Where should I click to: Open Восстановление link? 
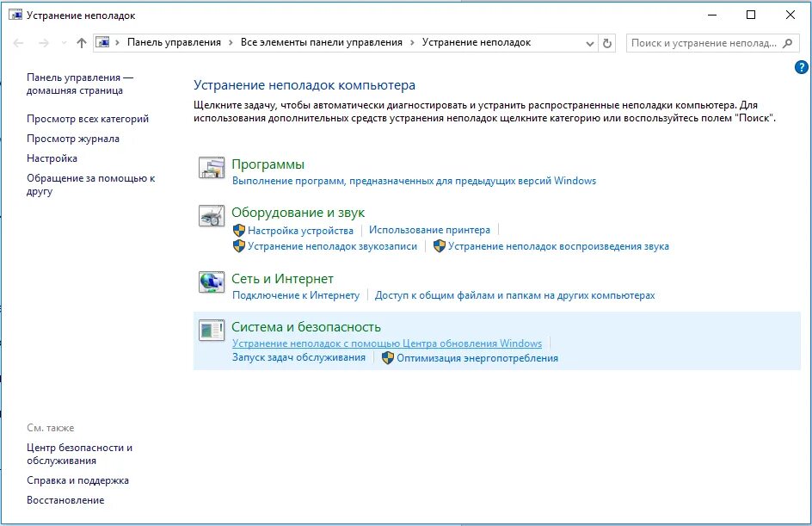[65, 500]
